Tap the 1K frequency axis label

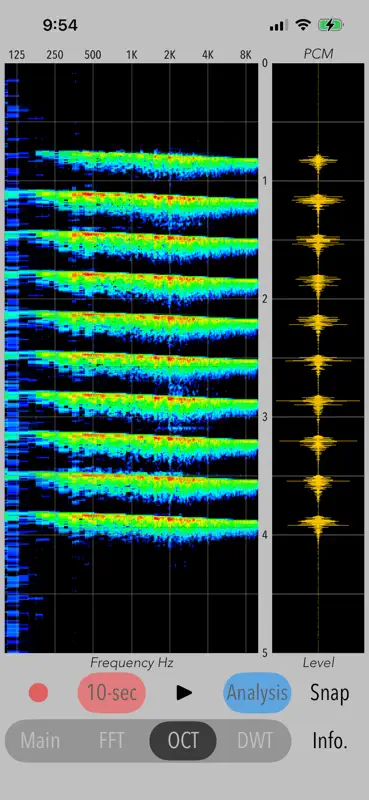point(132,55)
